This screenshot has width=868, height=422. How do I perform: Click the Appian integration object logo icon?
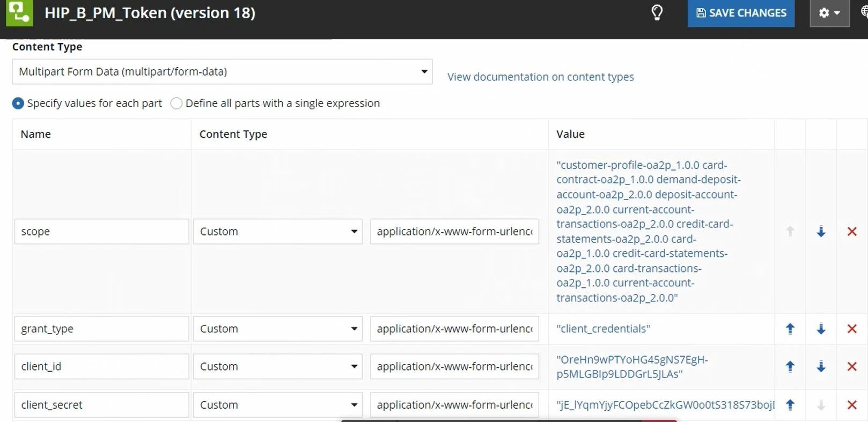tap(19, 13)
